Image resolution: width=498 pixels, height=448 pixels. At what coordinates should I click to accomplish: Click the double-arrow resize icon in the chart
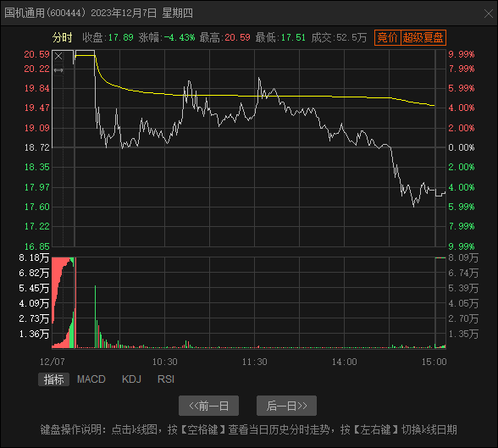(x=58, y=70)
